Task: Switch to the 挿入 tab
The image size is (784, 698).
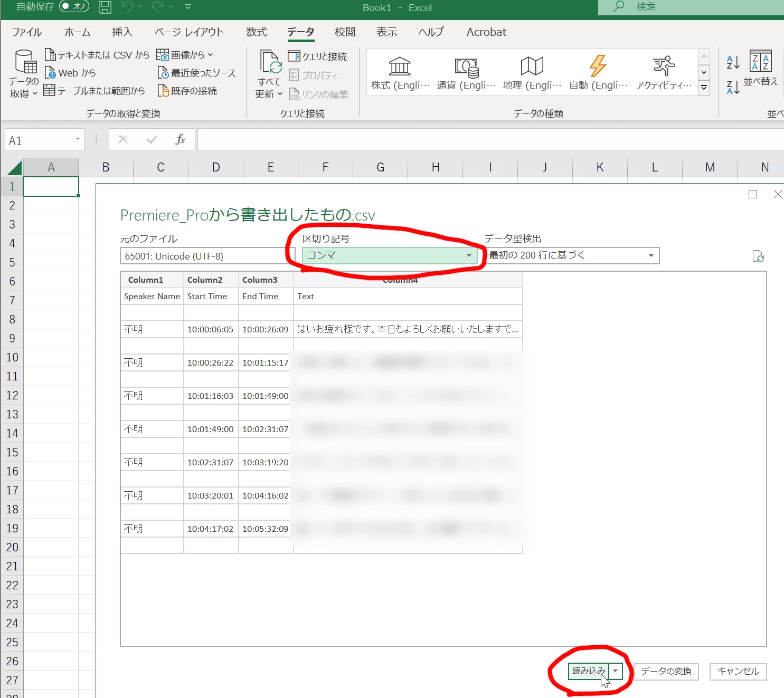Action: click(122, 32)
